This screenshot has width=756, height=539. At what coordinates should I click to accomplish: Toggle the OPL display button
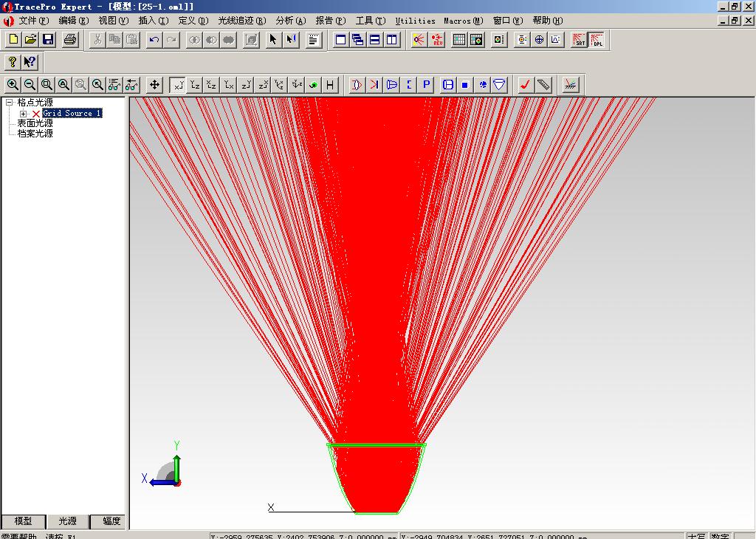[x=597, y=40]
